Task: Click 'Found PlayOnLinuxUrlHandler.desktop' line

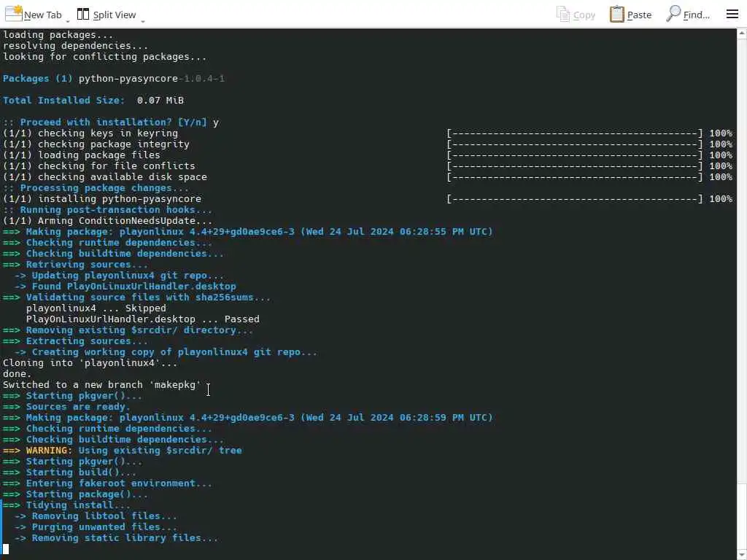Action: point(125,287)
